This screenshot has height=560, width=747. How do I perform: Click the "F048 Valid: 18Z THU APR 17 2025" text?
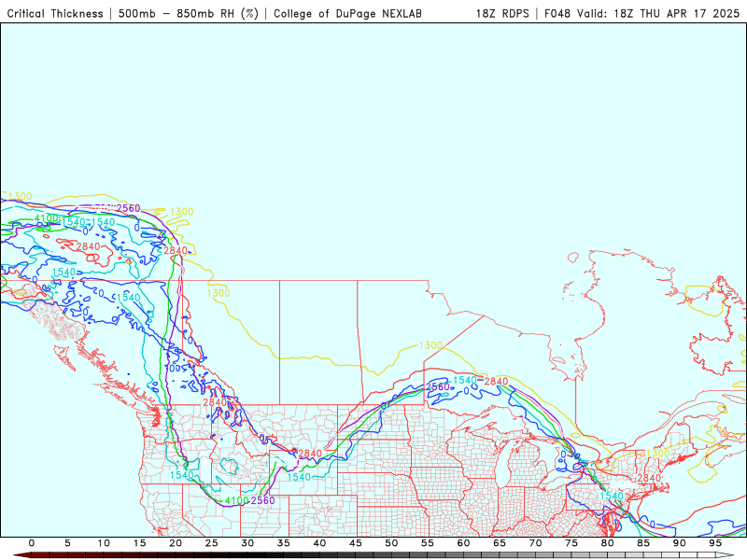click(x=641, y=14)
